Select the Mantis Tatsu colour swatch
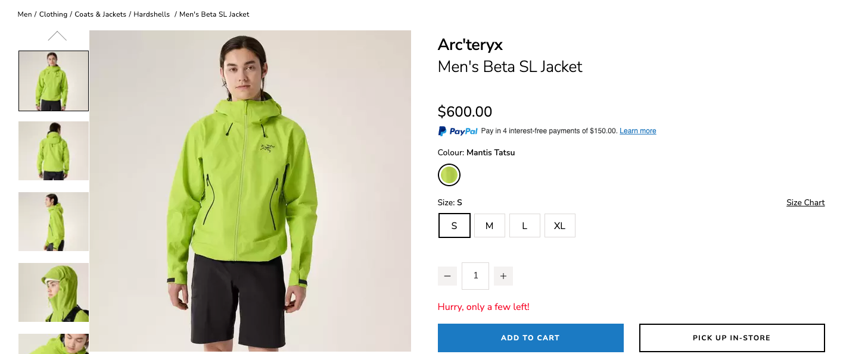 click(449, 175)
